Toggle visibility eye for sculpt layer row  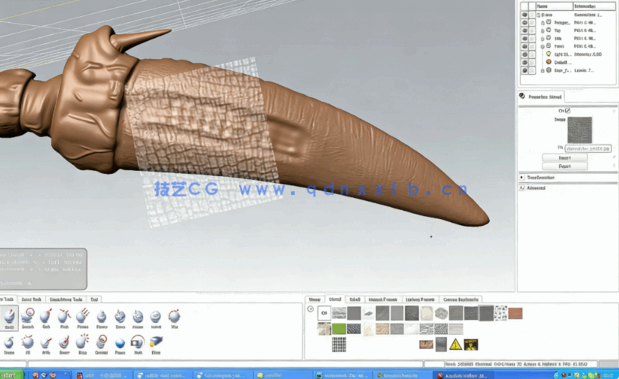525,70
